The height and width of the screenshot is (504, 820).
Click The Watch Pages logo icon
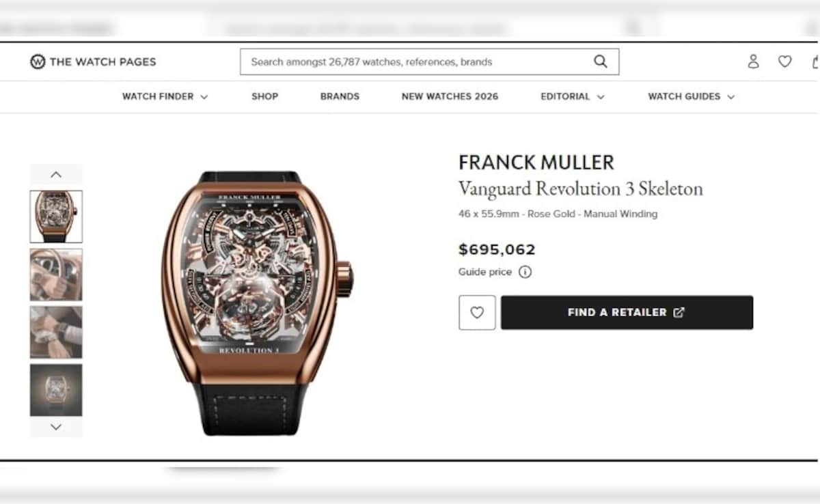pyautogui.click(x=38, y=61)
